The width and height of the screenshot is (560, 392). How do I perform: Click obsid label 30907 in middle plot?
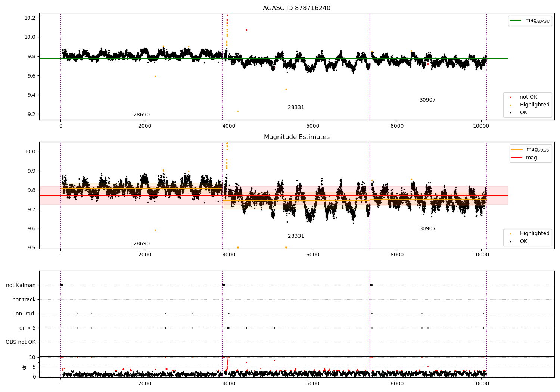[x=427, y=228]
